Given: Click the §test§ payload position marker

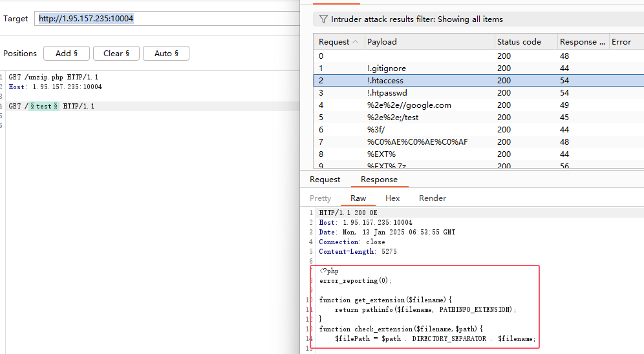Looking at the screenshot, I should click(44, 106).
